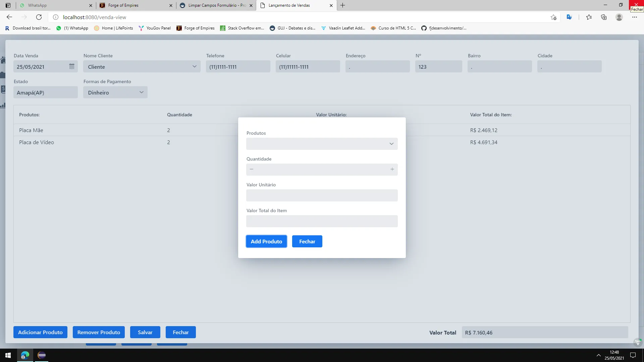Click the browser refresh icon

39,17
